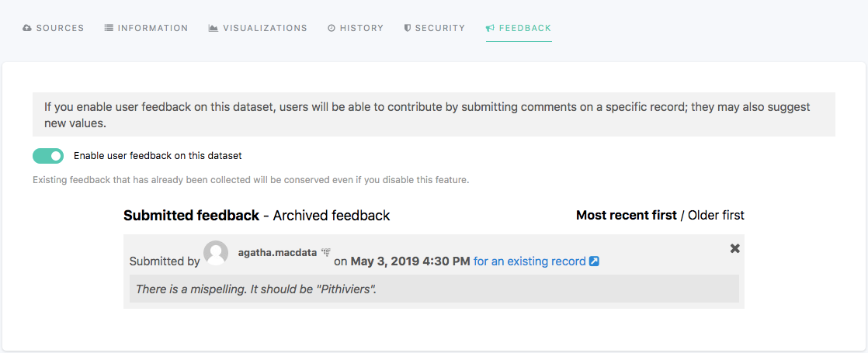Click the chart icon beside Visualizations
Viewport: 868px width, 353px height.
213,28
